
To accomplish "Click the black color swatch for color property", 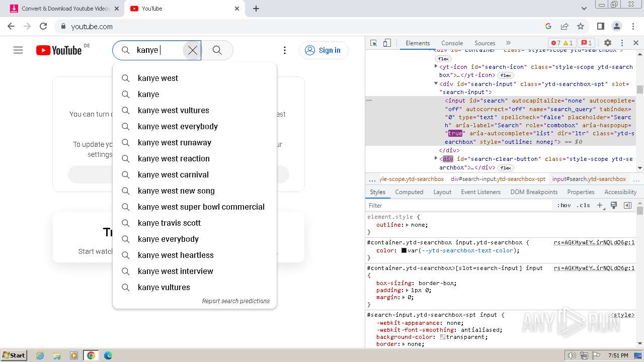I will pos(404,250).
